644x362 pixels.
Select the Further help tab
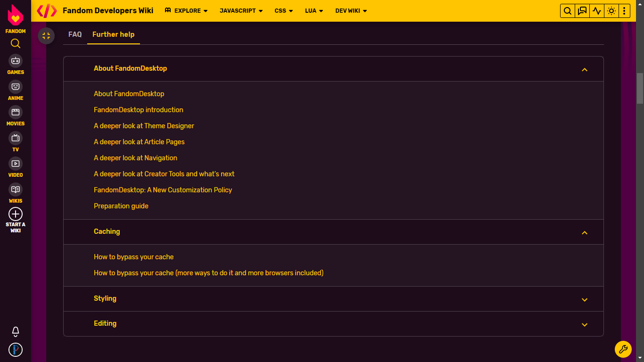[114, 34]
